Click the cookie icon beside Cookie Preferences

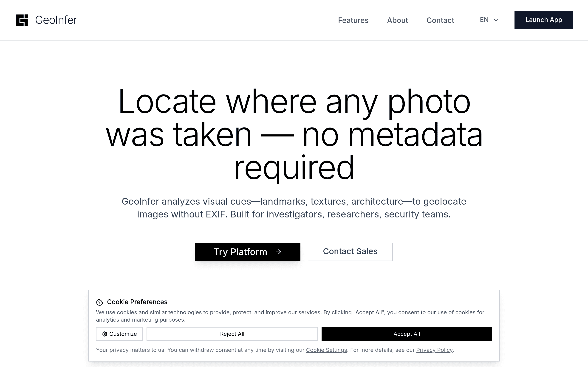click(x=100, y=302)
